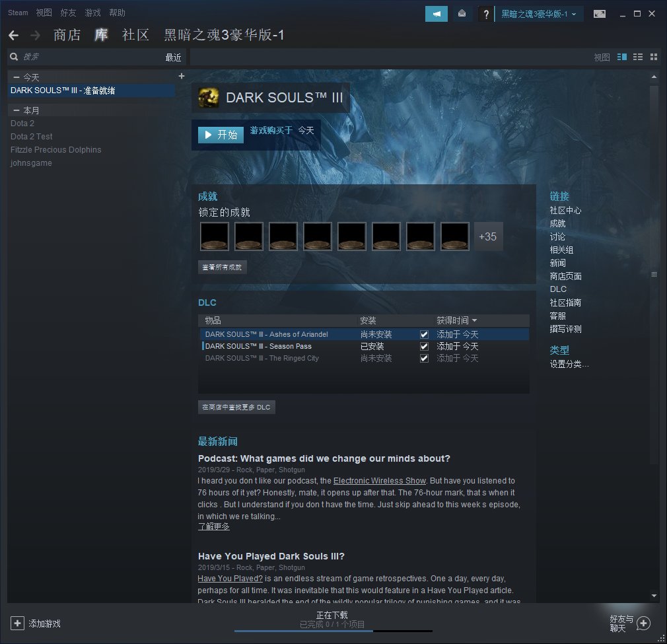667x644 pixels.
Task: Click the view all achievements button
Action: coord(222,267)
